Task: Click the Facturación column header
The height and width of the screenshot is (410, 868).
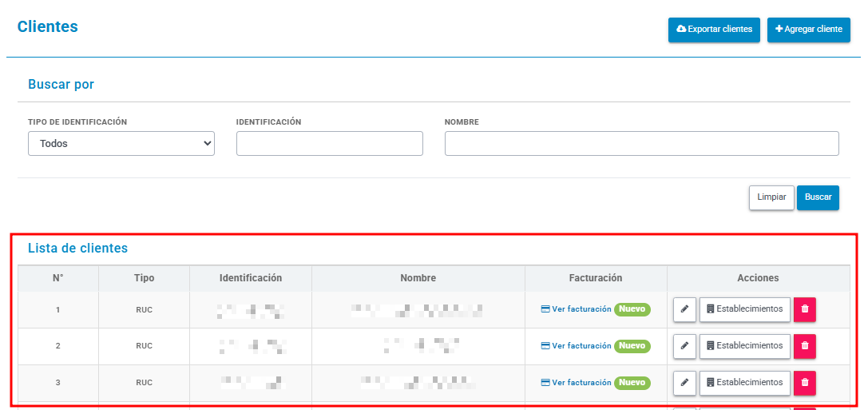Action: (596, 278)
